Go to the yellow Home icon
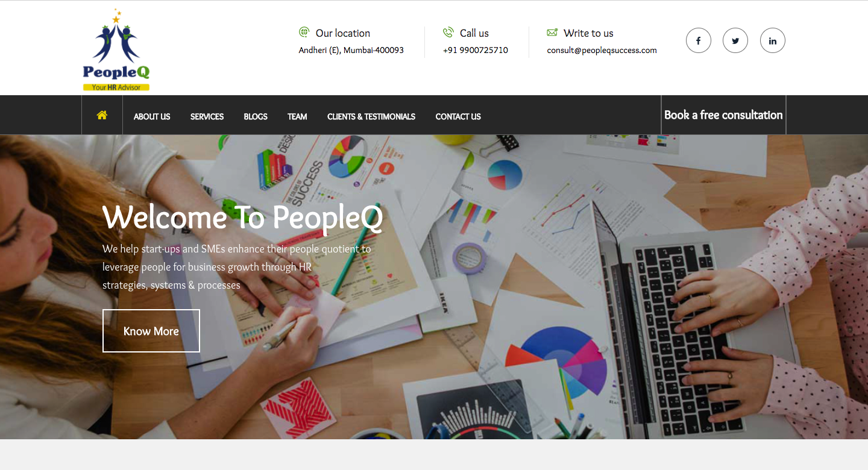 pyautogui.click(x=102, y=115)
